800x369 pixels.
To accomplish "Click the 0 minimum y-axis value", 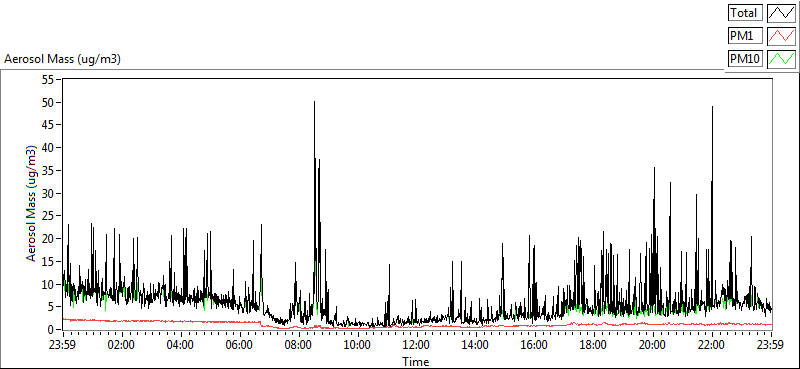I will pos(51,330).
